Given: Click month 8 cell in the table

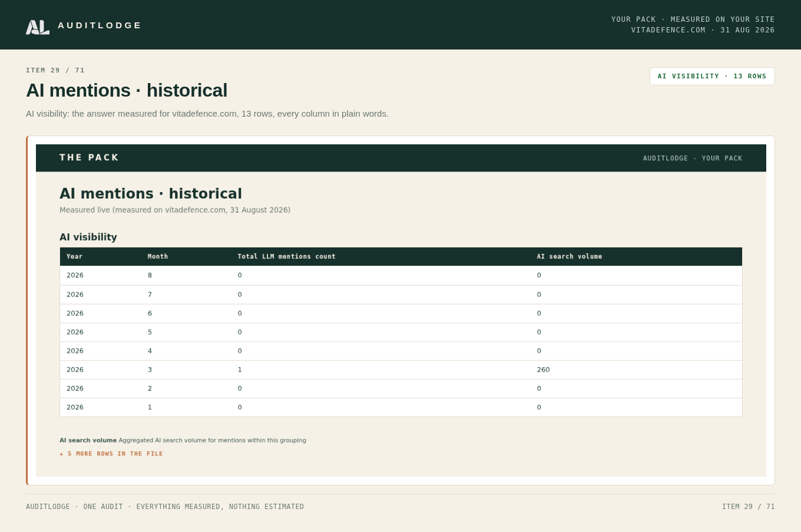Looking at the screenshot, I should pyautogui.click(x=150, y=275).
